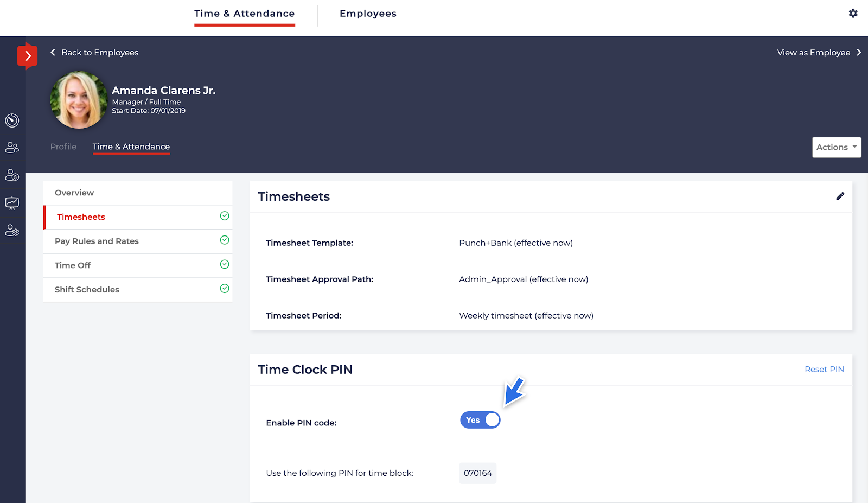
Task: Open the employees icon in left sidebar
Action: (12, 148)
